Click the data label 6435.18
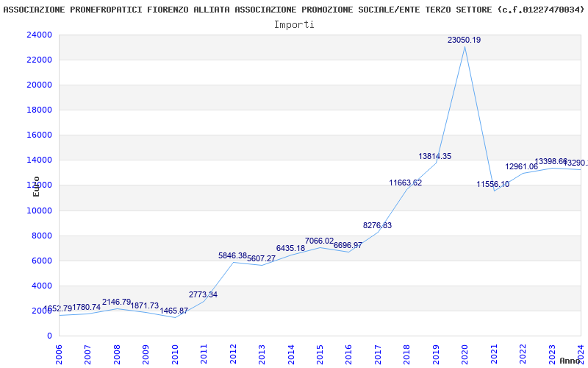The height and width of the screenshot is (368, 588). [290, 248]
